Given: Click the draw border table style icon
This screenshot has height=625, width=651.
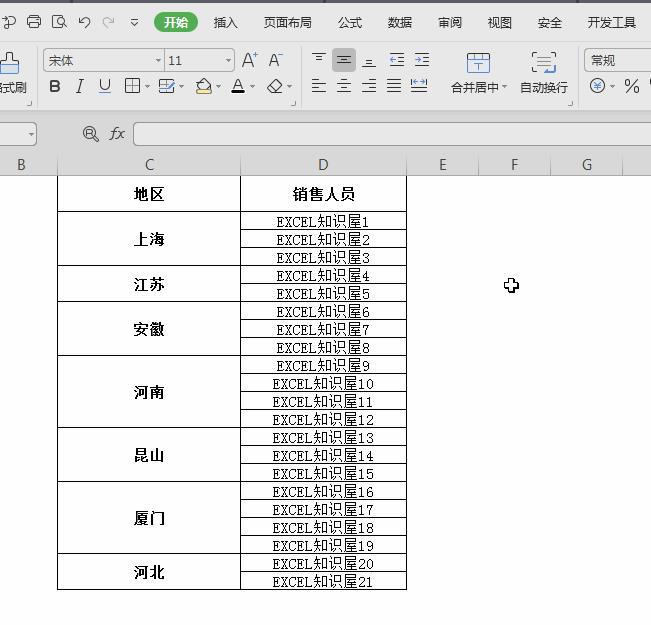Looking at the screenshot, I should click(166, 86).
